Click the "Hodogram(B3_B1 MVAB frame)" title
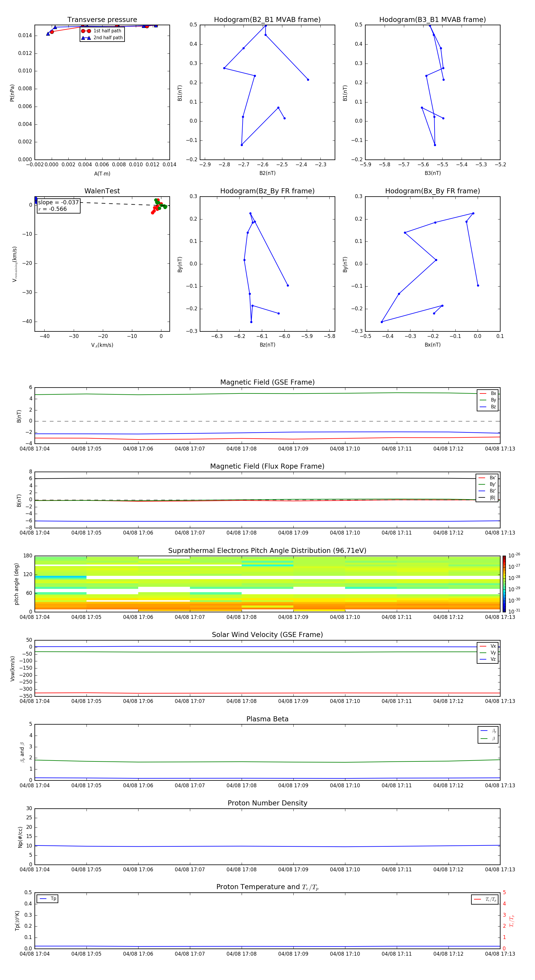 click(432, 20)
